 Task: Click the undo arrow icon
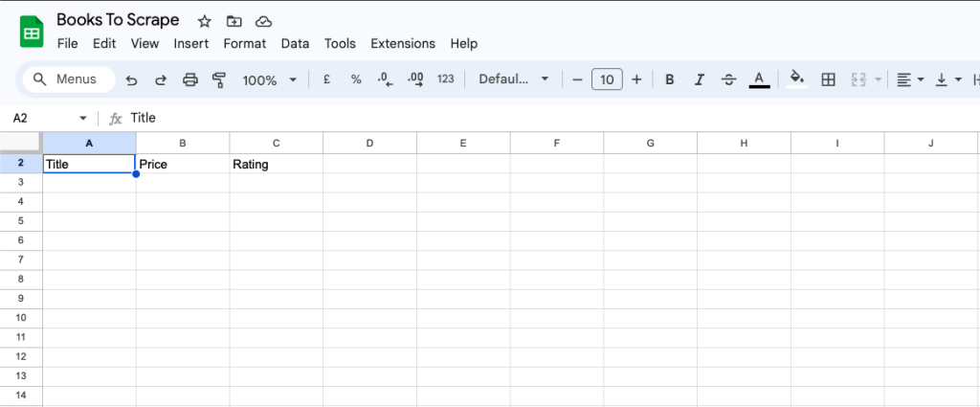(132, 79)
